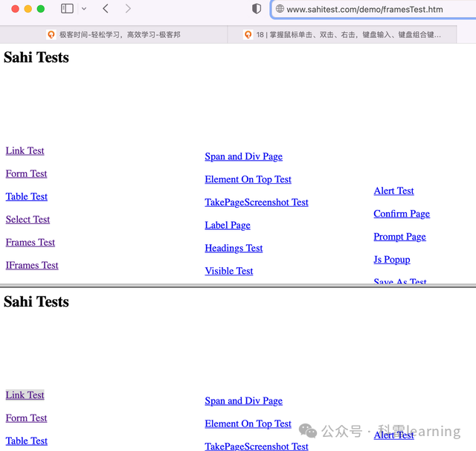Open TakePageScreenshot Test in top frame

click(257, 202)
